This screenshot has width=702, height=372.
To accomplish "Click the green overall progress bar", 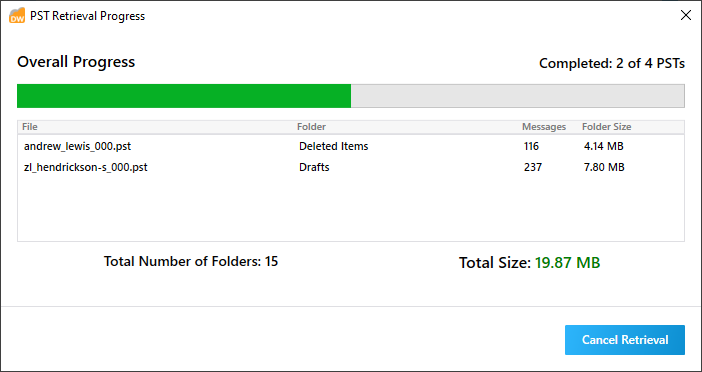I will pos(184,96).
